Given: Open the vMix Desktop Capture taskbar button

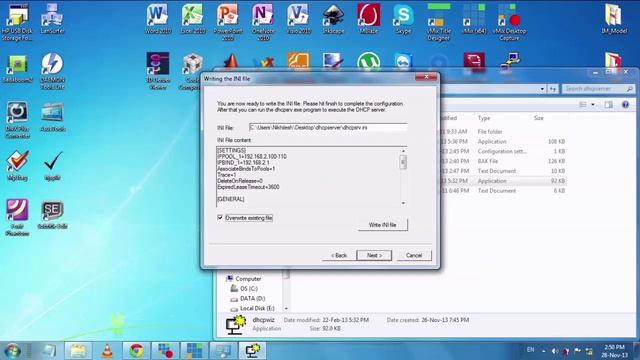Looking at the screenshot, I should tap(165, 351).
